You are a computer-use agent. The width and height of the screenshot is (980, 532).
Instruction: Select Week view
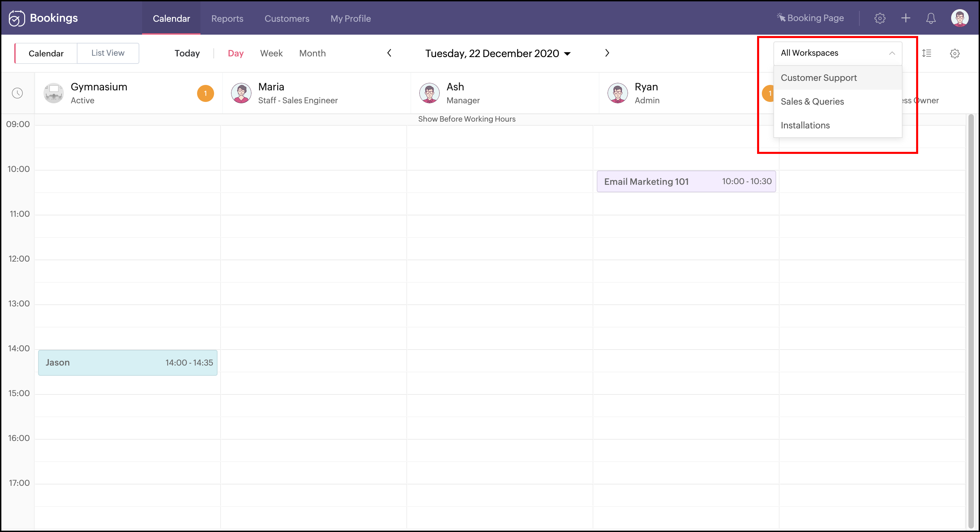click(271, 53)
